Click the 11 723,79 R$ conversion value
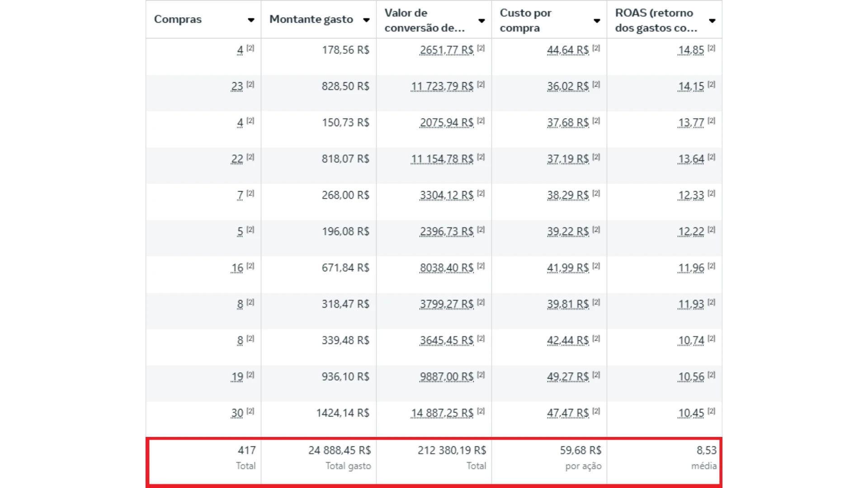The image size is (868, 488). [x=442, y=86]
